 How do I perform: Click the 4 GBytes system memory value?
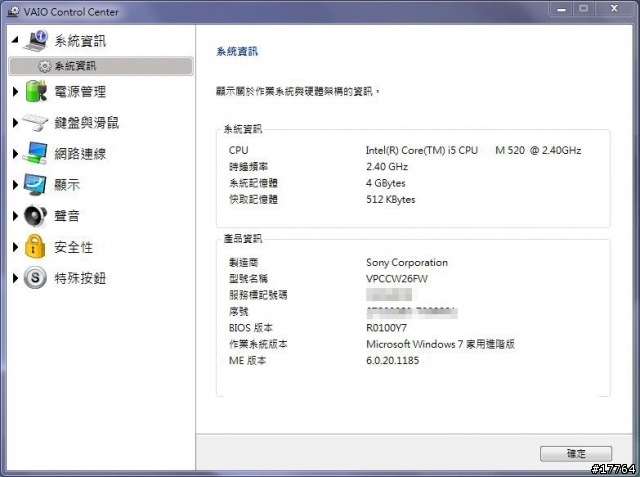click(x=386, y=183)
